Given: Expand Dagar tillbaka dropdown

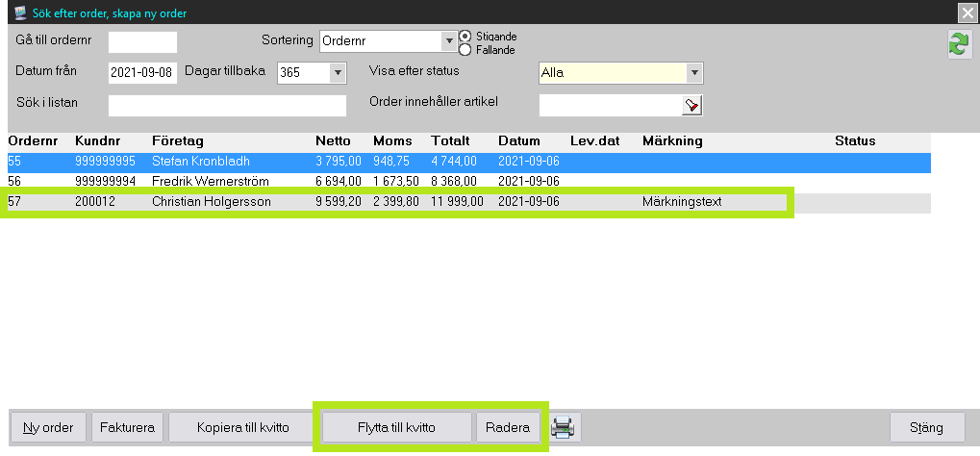Looking at the screenshot, I should click(337, 73).
